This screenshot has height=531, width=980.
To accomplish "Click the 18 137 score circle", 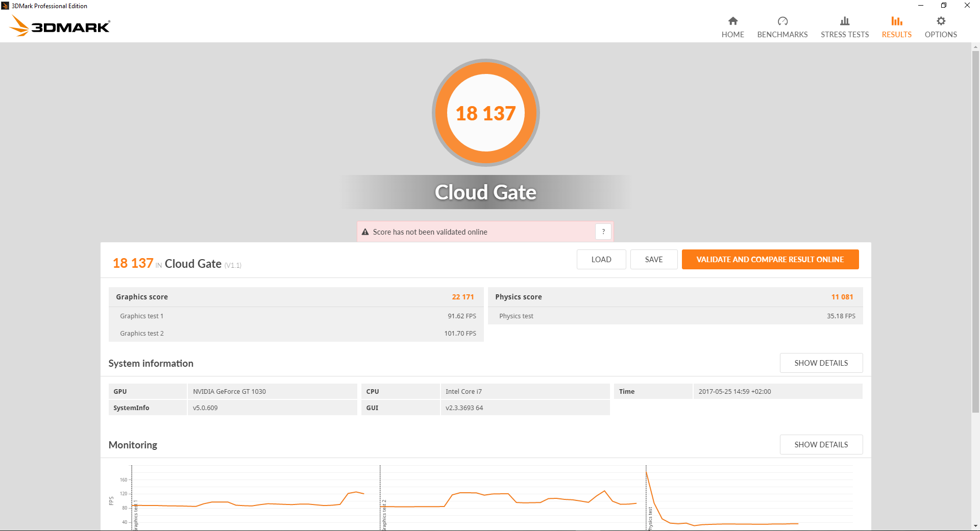I will pos(485,113).
